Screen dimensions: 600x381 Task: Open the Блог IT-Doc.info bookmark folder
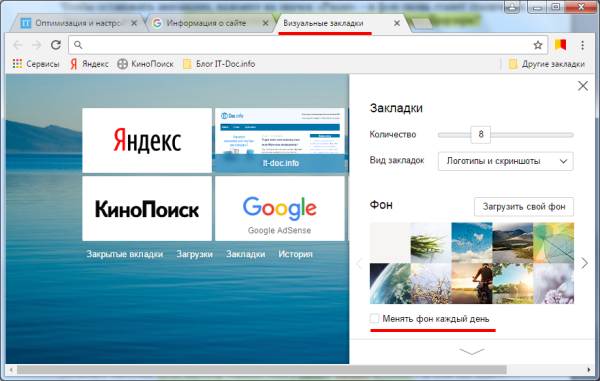point(219,64)
